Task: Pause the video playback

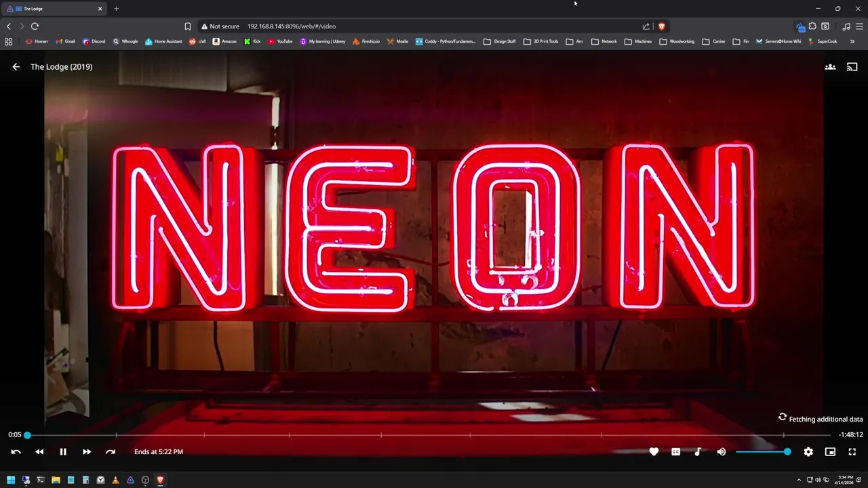Action: click(63, 451)
